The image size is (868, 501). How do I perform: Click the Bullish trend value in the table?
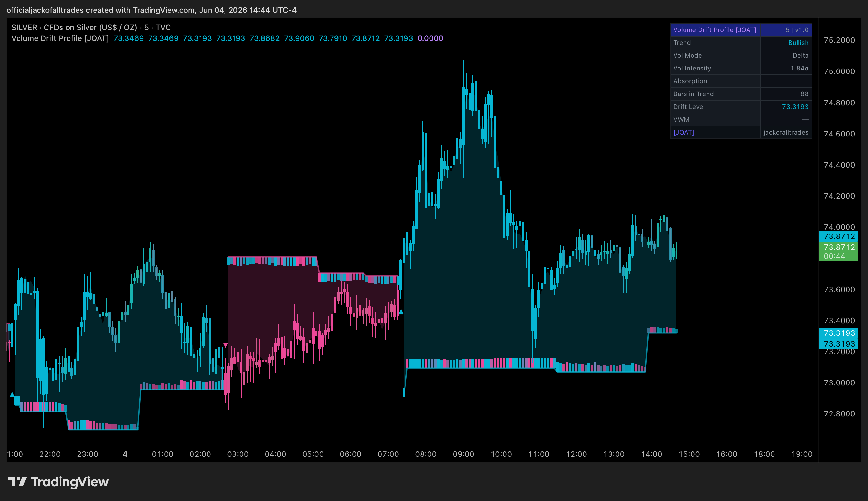click(798, 43)
